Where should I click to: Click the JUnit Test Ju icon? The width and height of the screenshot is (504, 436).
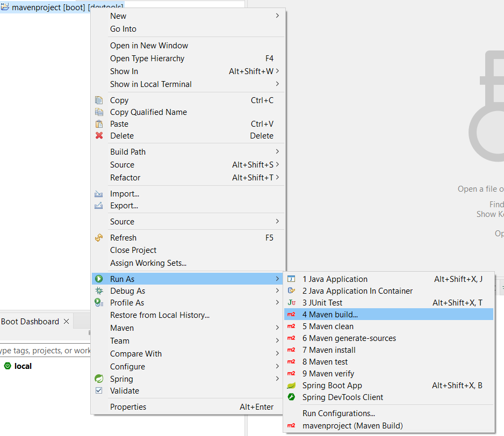tap(292, 303)
